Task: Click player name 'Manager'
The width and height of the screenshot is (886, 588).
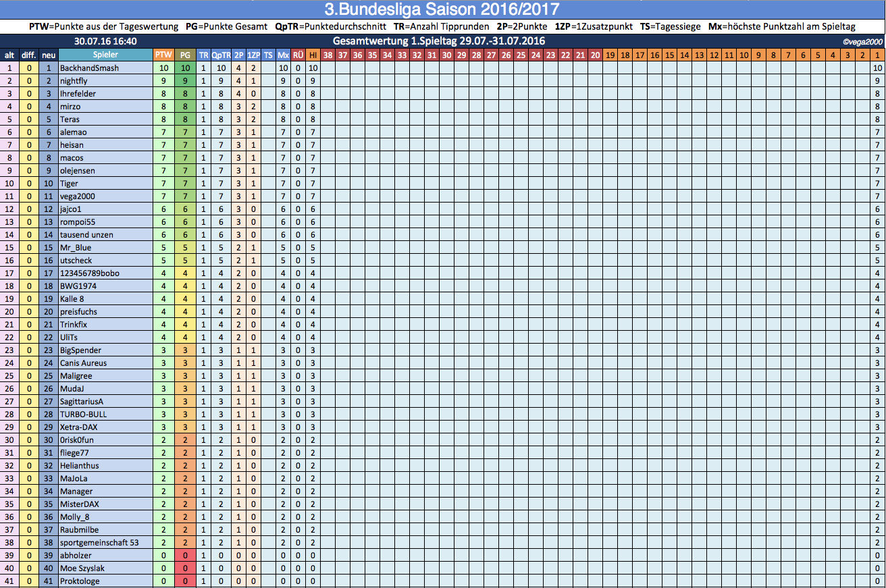Action: pos(76,491)
